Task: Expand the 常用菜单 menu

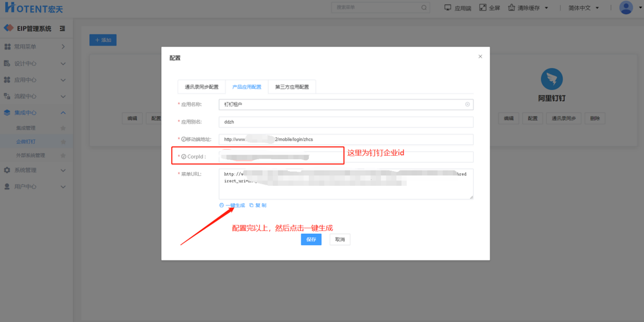Action: click(37, 47)
